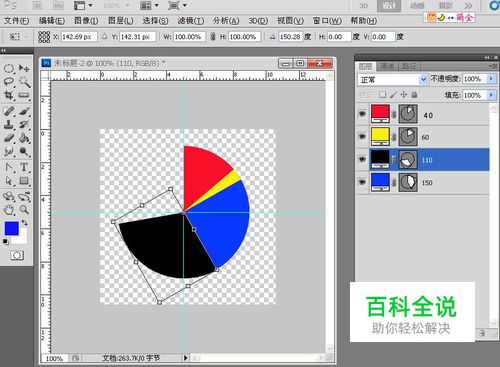
Task: Toggle relative positioning triangle between X and Y
Action: point(104,36)
